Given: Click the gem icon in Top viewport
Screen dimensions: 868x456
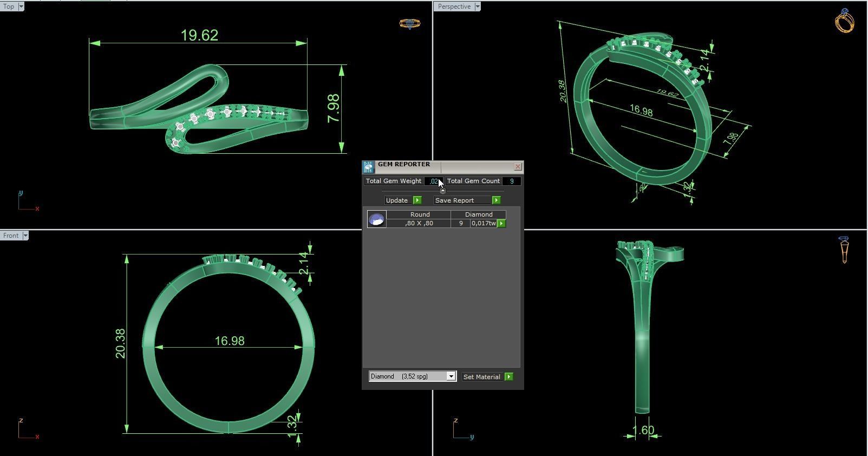Looking at the screenshot, I should pyautogui.click(x=410, y=23).
